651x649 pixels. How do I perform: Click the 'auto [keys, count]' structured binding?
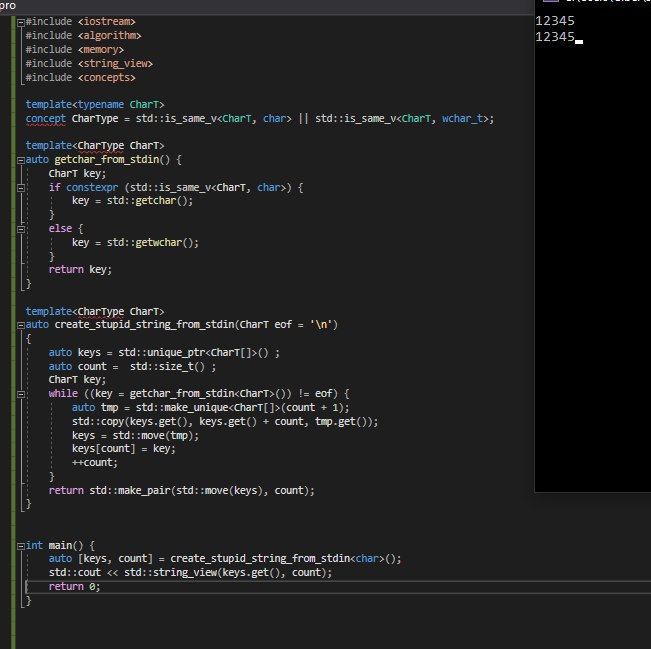pyautogui.click(x=101, y=558)
